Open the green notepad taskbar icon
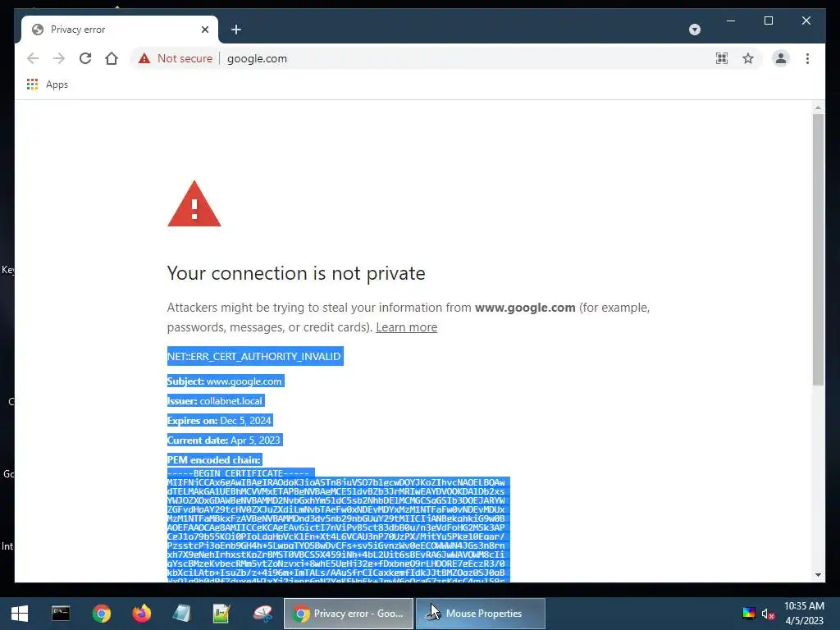This screenshot has width=840, height=630. pos(221,614)
